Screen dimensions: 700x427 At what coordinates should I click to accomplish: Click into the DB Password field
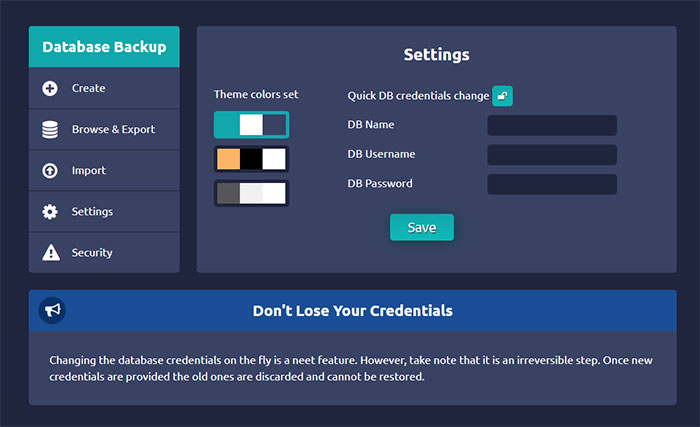pyautogui.click(x=551, y=184)
